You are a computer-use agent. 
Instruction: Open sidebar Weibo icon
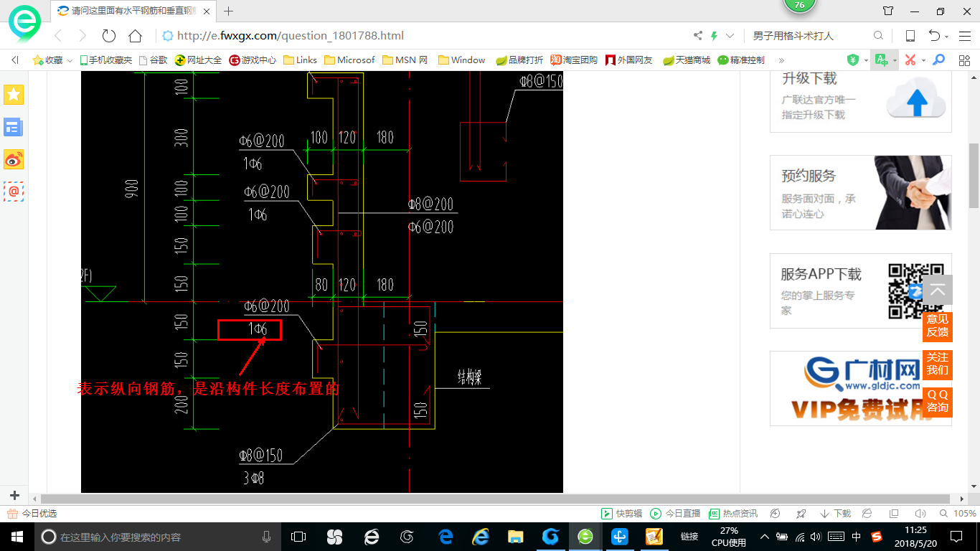point(14,159)
